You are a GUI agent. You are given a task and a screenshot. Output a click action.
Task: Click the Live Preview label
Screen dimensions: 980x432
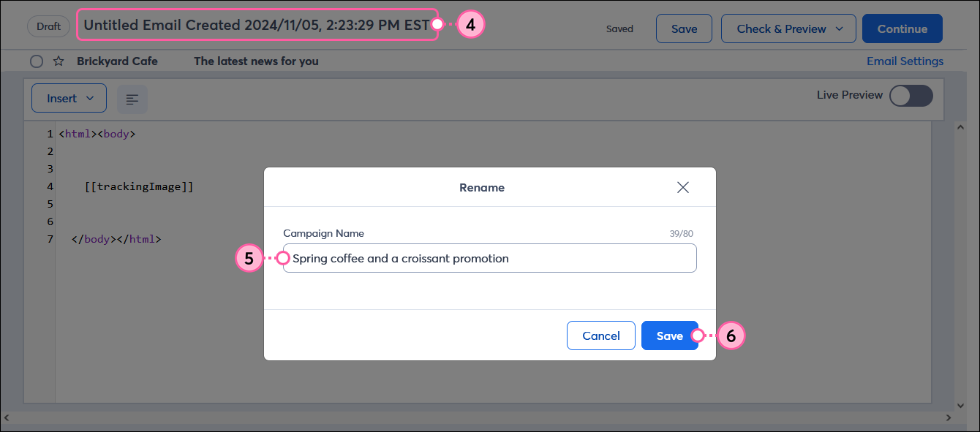click(850, 95)
